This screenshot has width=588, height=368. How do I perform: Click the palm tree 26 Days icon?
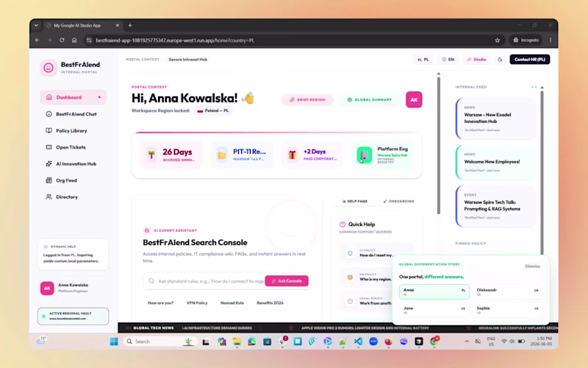click(151, 155)
